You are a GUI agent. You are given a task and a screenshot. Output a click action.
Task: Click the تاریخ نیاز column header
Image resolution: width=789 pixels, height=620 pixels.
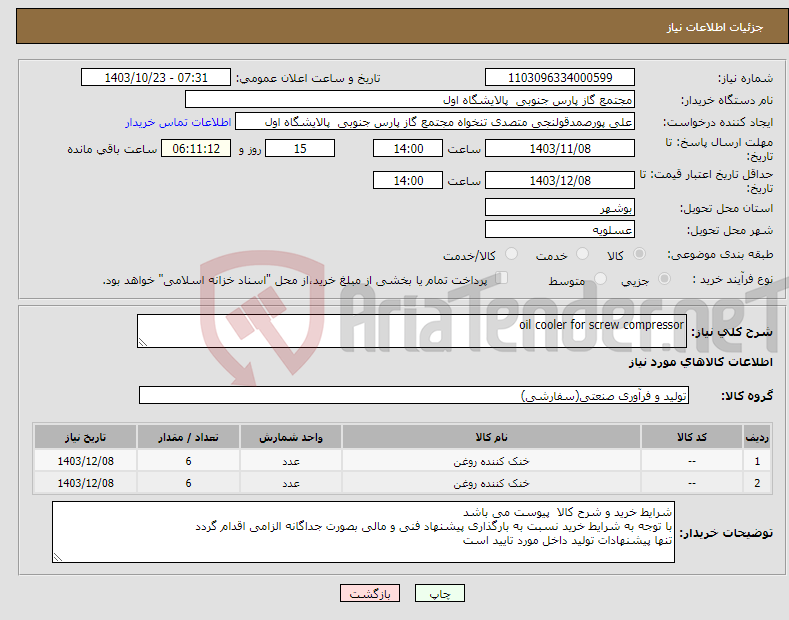(86, 437)
